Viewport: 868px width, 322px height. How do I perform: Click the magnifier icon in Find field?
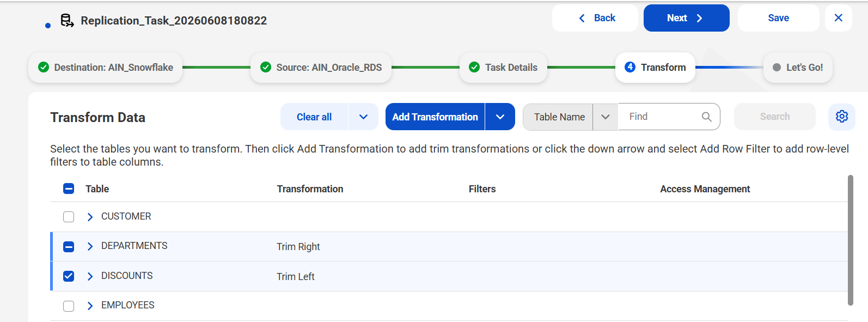[707, 117]
